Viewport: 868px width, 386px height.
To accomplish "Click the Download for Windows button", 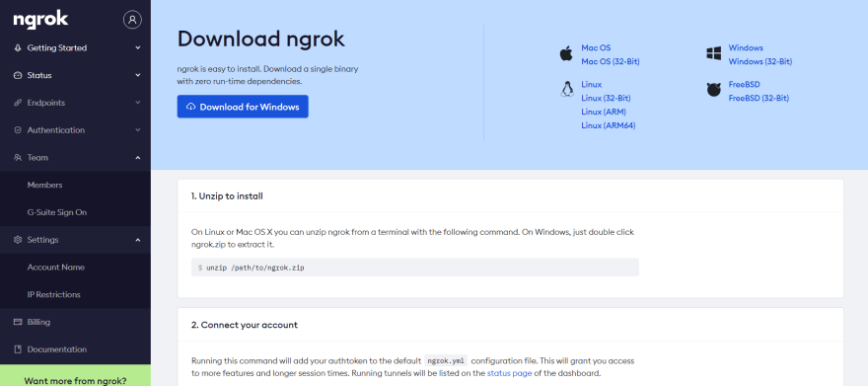I will click(x=243, y=107).
